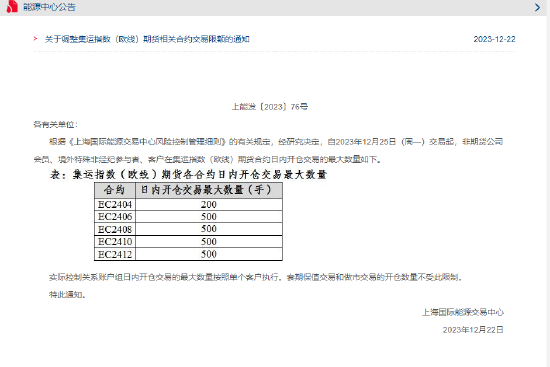The height and width of the screenshot is (367, 550).
Task: Click the red arrow bullet before notice title
Action: [x=35, y=39]
